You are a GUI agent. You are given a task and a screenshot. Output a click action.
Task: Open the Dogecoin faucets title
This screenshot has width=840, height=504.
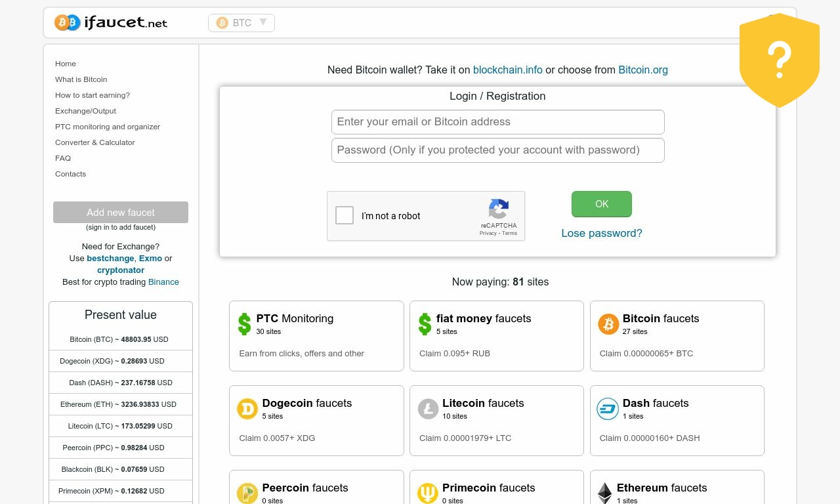(307, 403)
